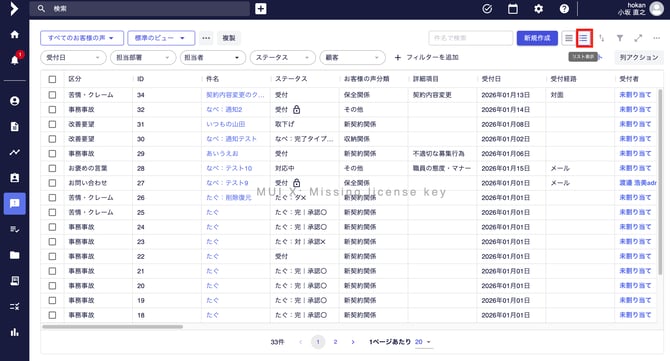Open the rule check list icon in sidebar
Screen dimensions: 670x361
pyautogui.click(x=15, y=306)
